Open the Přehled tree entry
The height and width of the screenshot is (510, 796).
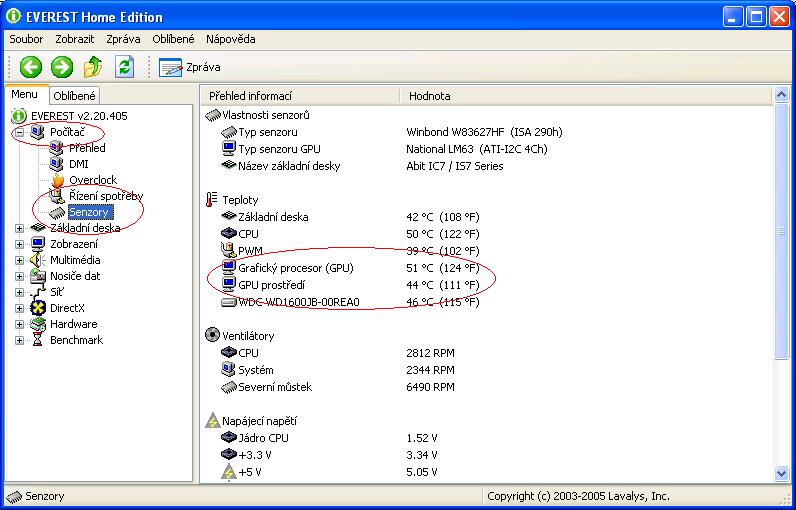(x=87, y=148)
